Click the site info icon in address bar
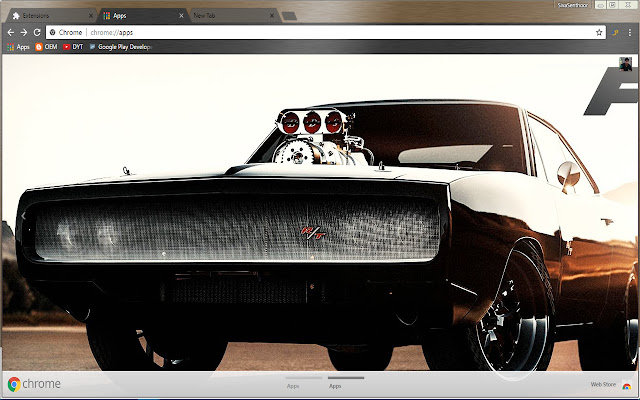 52,32
